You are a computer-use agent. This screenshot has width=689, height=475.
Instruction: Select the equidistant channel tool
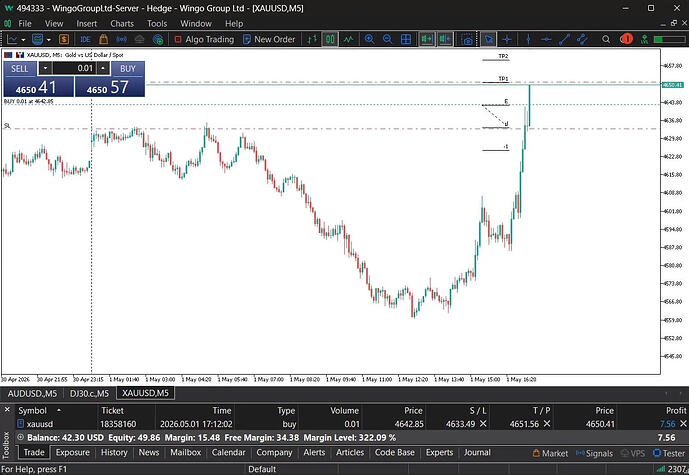583,40
